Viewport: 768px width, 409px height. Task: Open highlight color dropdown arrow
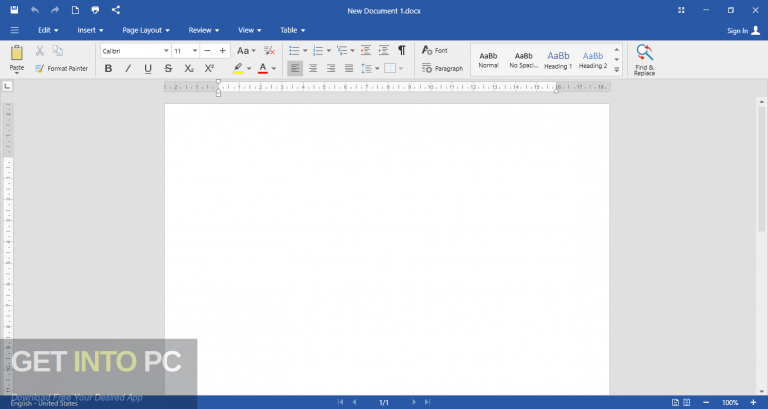(x=249, y=69)
